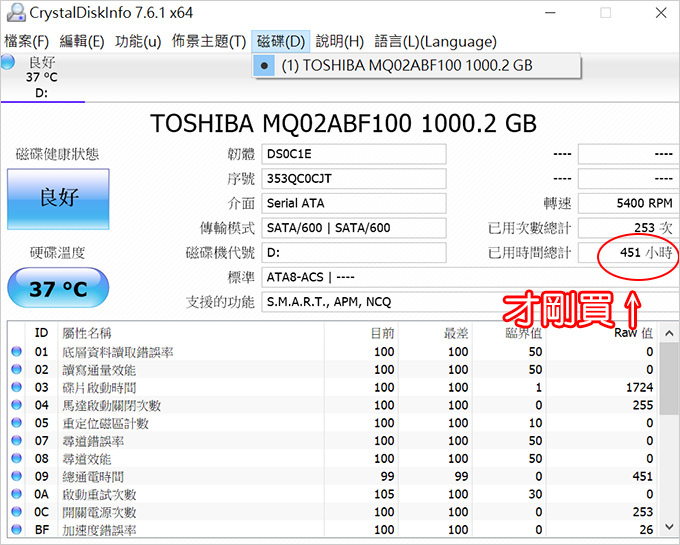Open the 檔案(F) menu
This screenshot has height=545, width=680.
pos(26,42)
